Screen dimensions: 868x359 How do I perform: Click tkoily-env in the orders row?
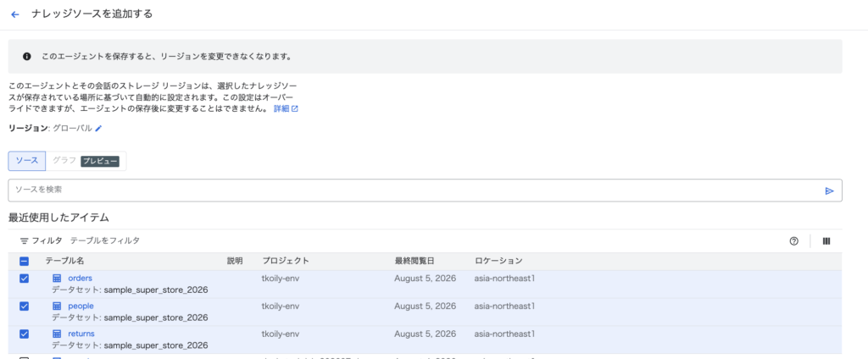pos(281,279)
